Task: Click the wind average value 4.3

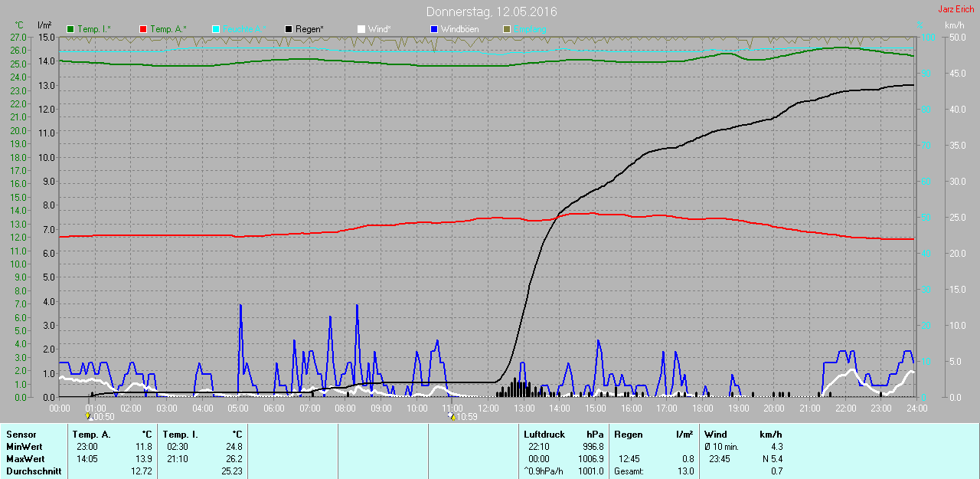Action: tap(776, 446)
